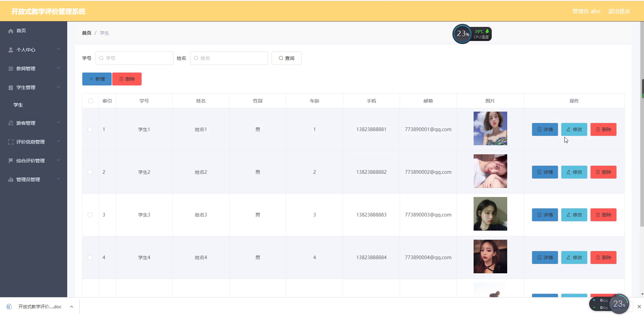Expand the 教师管理 menu chevron
Screen dimensions: 644x316
58,68
